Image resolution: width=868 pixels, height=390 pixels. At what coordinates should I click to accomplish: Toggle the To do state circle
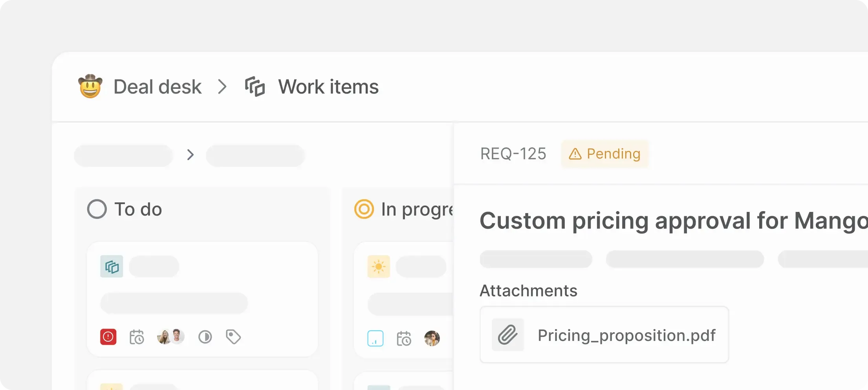[97, 209]
